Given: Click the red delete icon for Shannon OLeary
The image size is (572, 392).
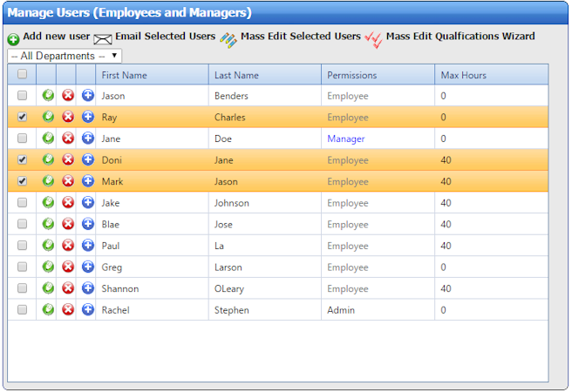Looking at the screenshot, I should coord(68,288).
